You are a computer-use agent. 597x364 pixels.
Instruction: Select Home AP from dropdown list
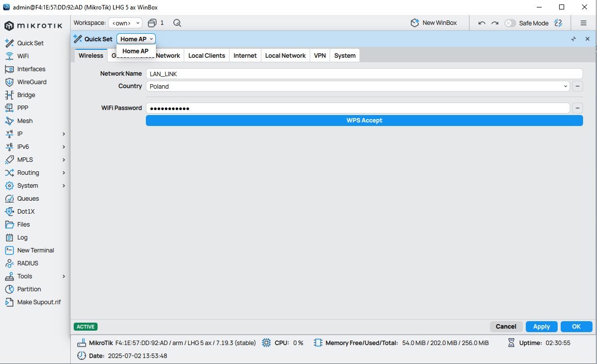(135, 51)
